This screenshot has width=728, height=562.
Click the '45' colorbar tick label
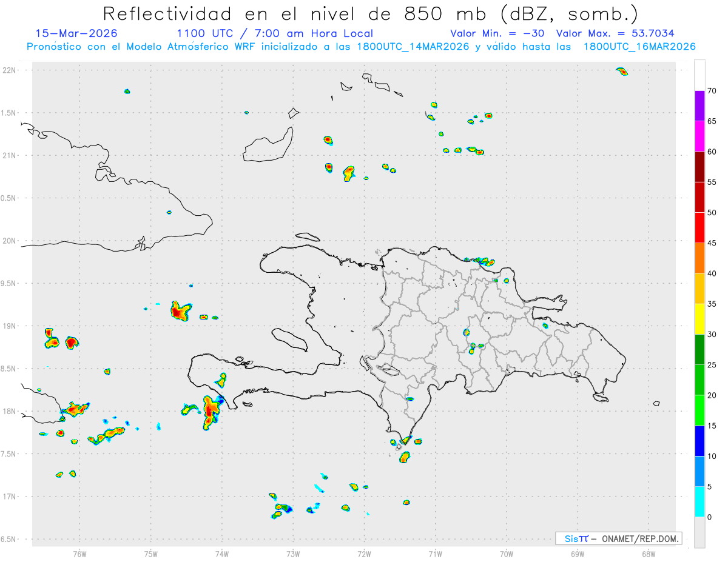(x=712, y=243)
